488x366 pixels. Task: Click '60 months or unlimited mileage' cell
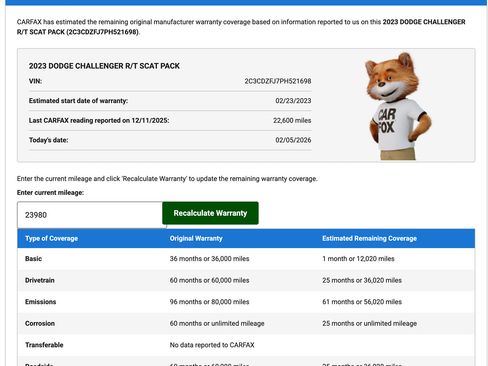pyautogui.click(x=217, y=323)
